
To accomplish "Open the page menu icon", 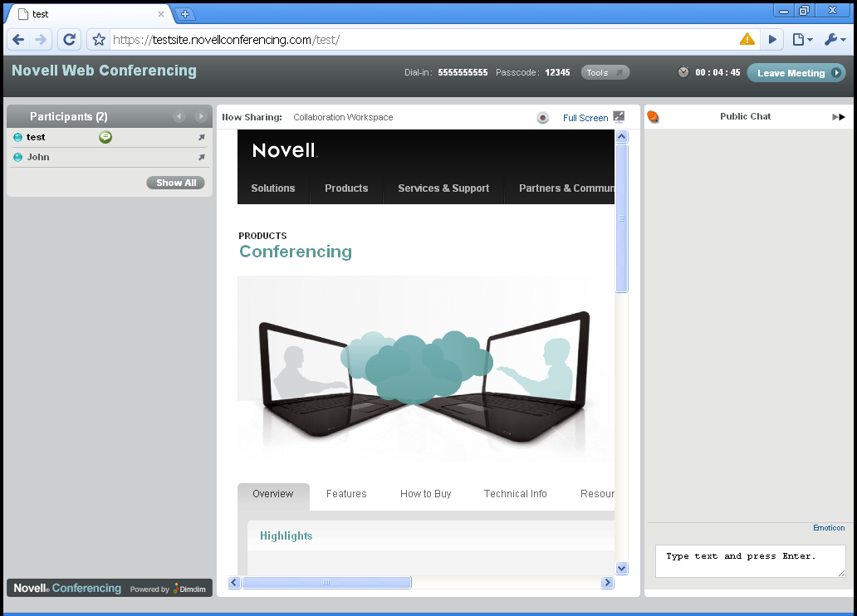I will tap(802, 39).
